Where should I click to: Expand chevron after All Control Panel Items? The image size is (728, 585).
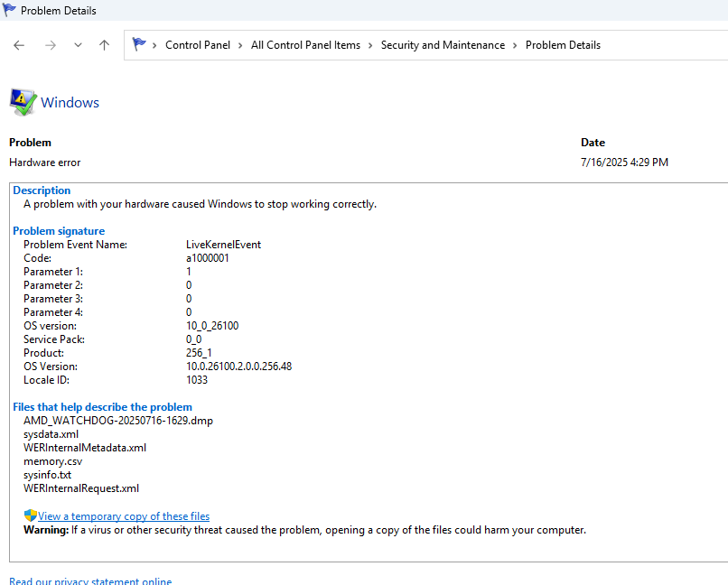pyautogui.click(x=370, y=45)
